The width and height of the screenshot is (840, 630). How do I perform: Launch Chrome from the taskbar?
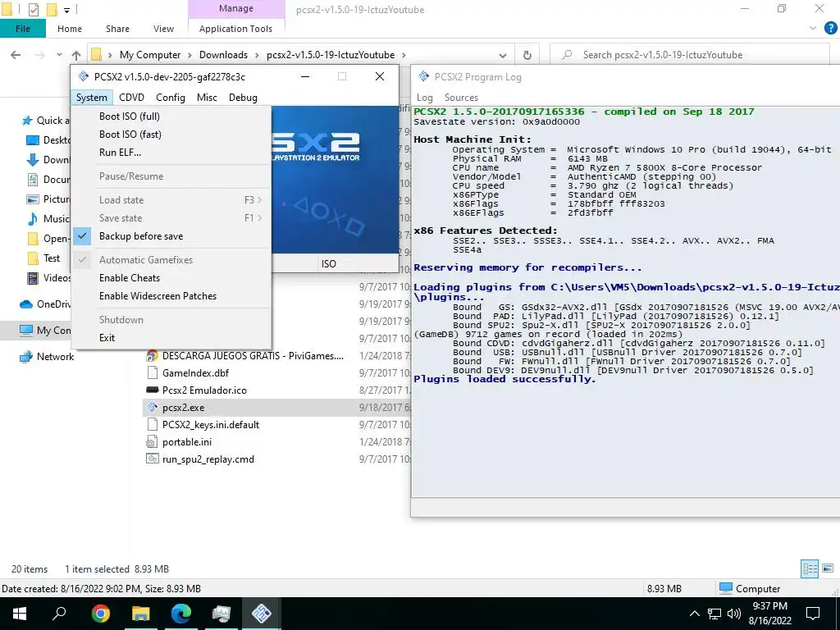pos(100,614)
